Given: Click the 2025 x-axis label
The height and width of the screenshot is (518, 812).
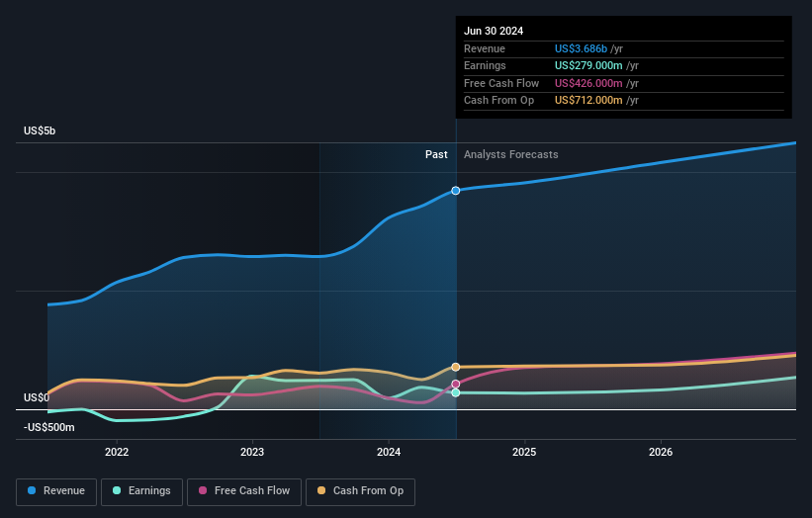Looking at the screenshot, I should 524,452.
